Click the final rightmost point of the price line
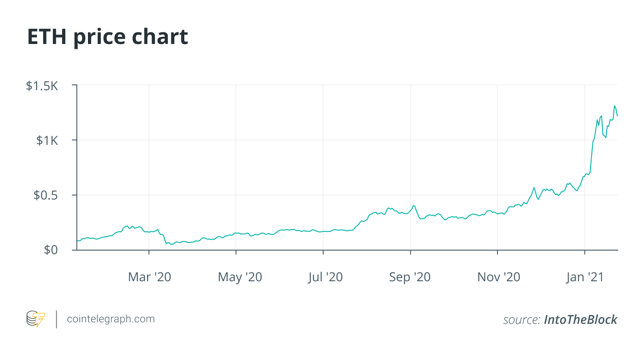 click(x=617, y=116)
